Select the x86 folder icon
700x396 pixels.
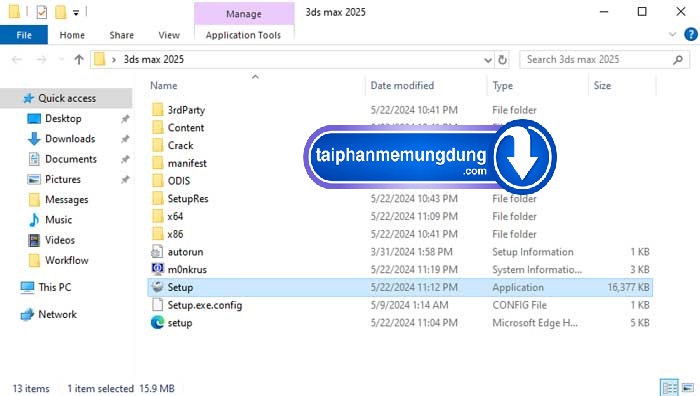pyautogui.click(x=158, y=234)
